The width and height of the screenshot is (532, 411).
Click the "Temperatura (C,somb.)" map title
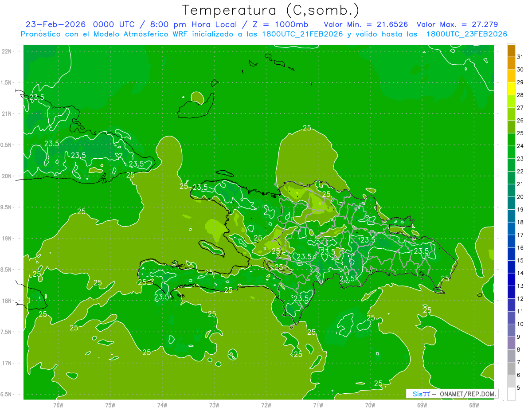[x=271, y=10]
